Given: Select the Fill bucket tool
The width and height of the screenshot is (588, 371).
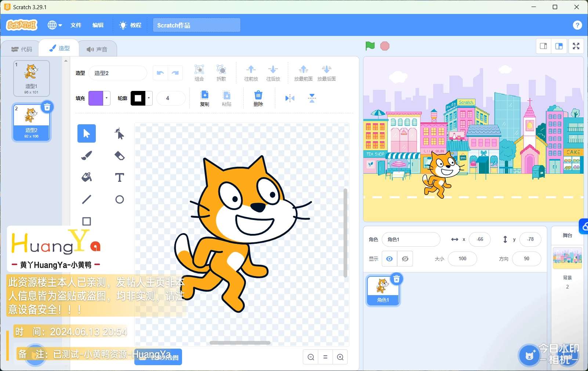Looking at the screenshot, I should click(87, 177).
